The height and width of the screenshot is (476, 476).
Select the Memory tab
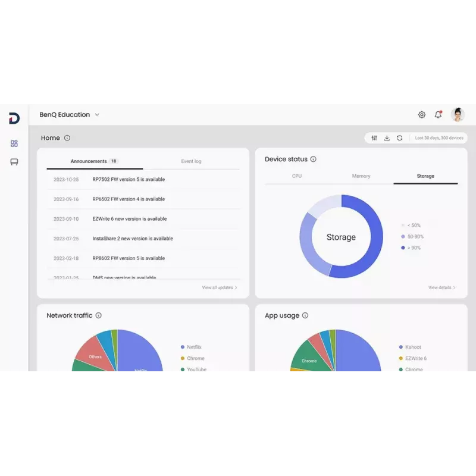click(361, 176)
